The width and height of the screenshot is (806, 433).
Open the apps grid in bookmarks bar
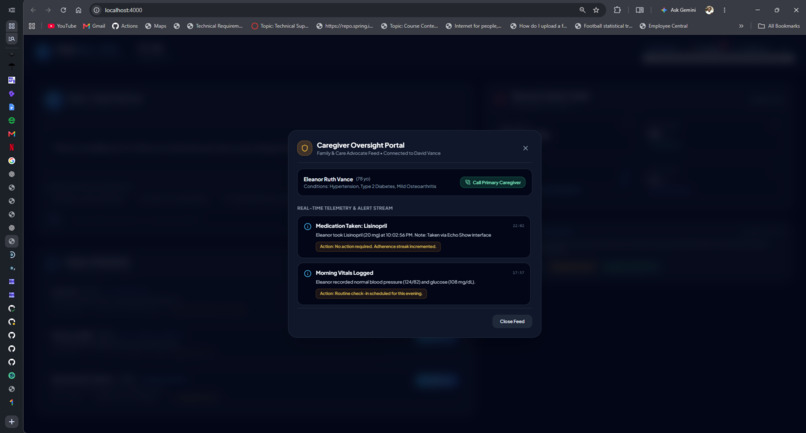(32, 26)
